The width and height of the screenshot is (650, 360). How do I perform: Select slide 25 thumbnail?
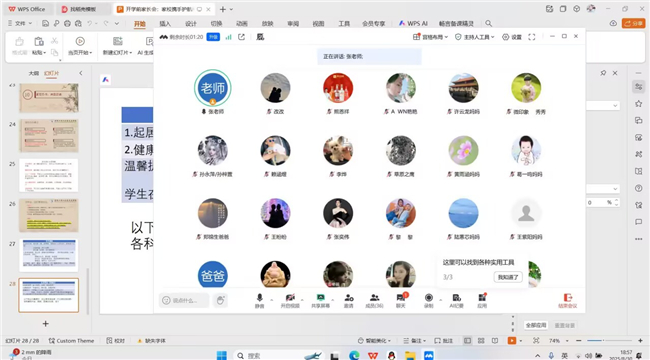click(x=49, y=175)
